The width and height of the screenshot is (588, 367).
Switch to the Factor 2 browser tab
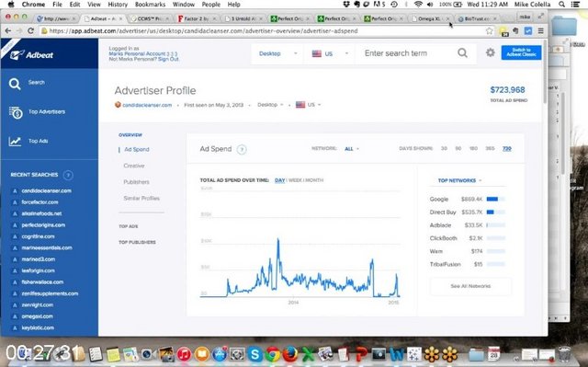click(x=197, y=18)
